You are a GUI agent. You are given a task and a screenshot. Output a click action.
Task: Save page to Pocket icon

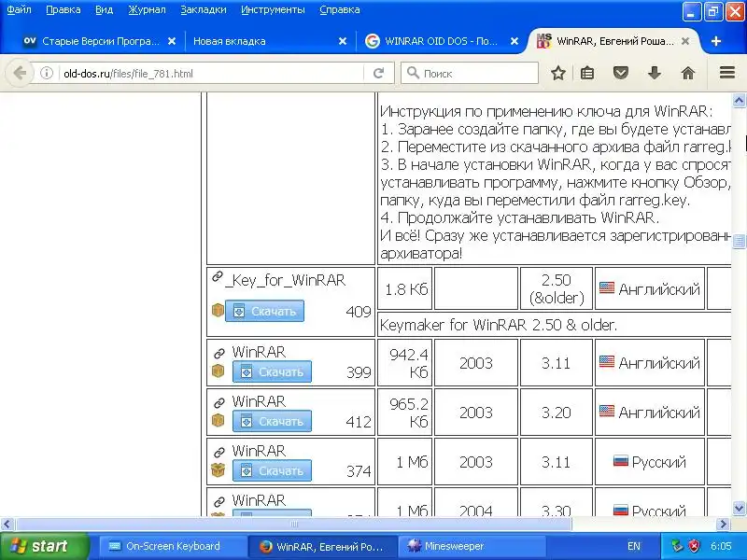pos(620,74)
